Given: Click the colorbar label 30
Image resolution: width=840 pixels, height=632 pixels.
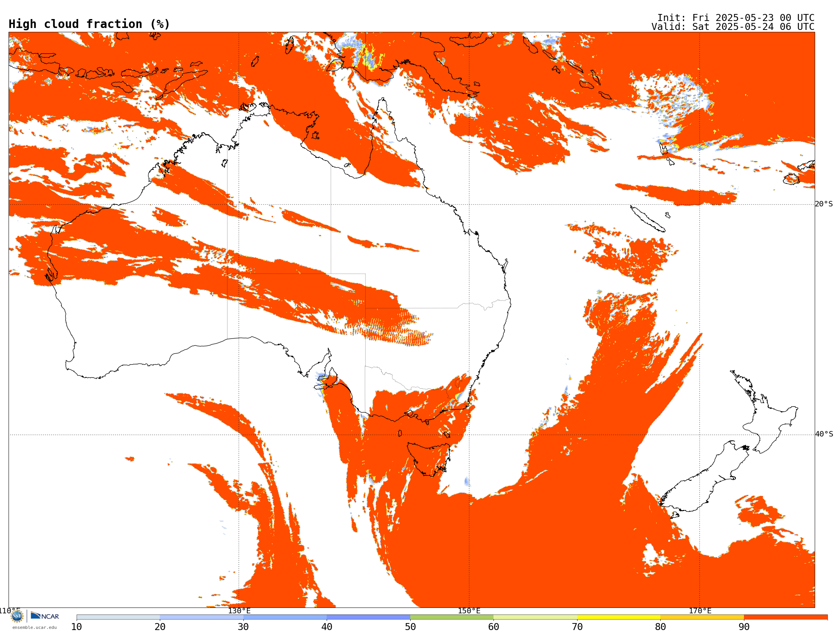Looking at the screenshot, I should click(x=243, y=627).
